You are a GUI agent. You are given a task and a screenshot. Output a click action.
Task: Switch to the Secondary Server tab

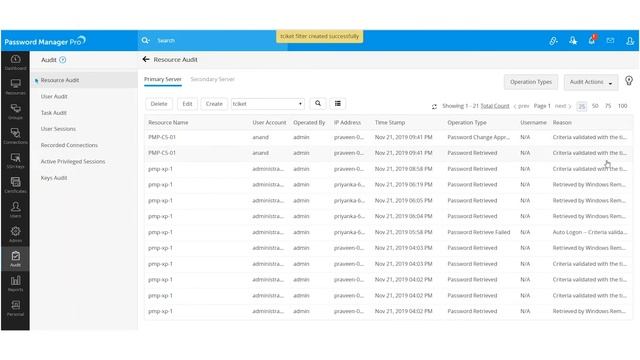[212, 79]
